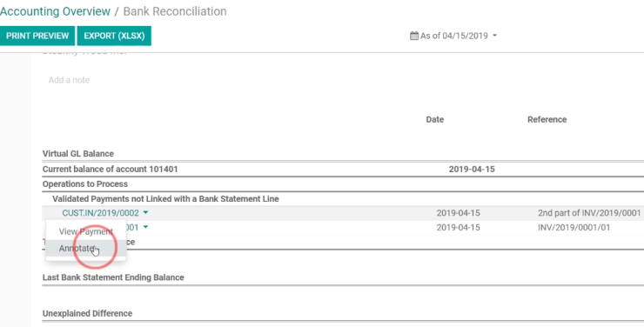Screen dimensions: 644x327
Task: Click the Virtual GL Balance heading
Action: (x=78, y=154)
